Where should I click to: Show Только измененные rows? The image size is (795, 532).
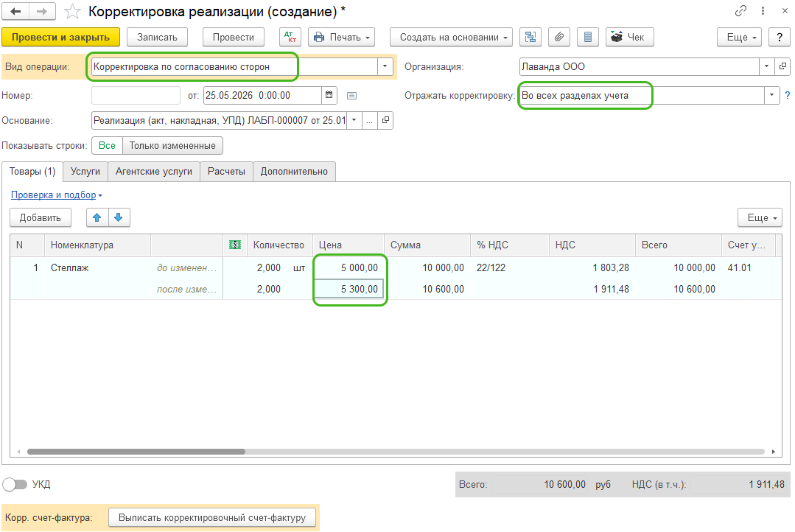pyautogui.click(x=172, y=146)
